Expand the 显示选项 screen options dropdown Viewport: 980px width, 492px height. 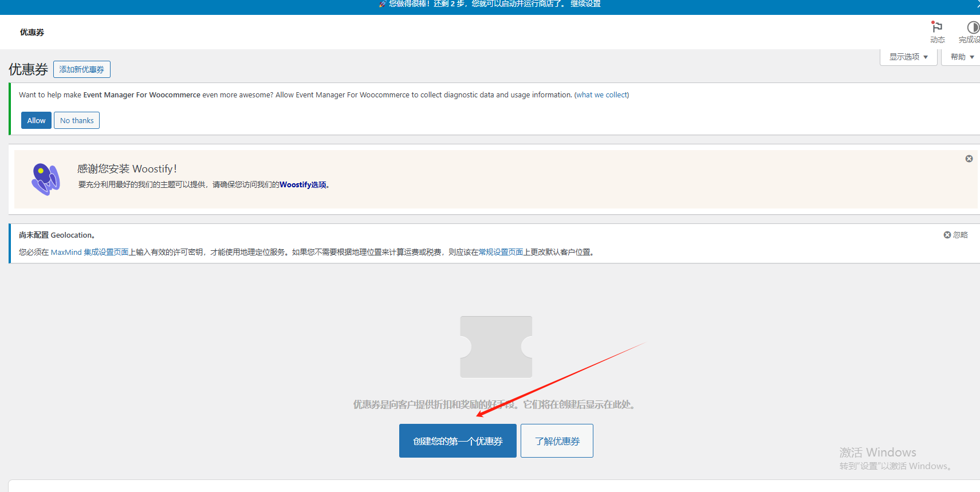(x=908, y=57)
